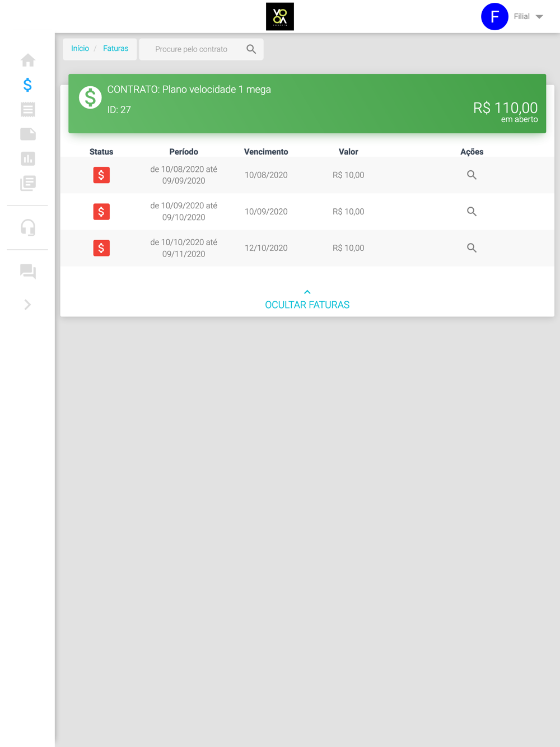This screenshot has height=747, width=560.
Task: Click the note document icon in sidebar
Action: click(27, 134)
